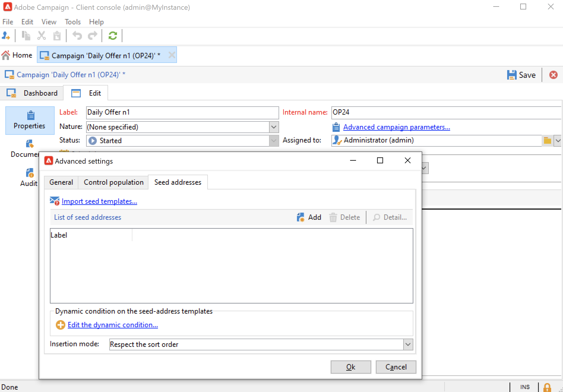The image size is (563, 392).
Task: Click the folder icon in Assigned to field
Action: click(x=547, y=140)
